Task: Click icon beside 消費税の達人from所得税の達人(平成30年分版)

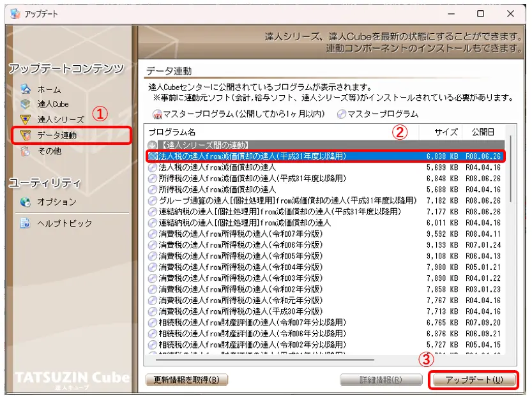Action: tap(153, 311)
